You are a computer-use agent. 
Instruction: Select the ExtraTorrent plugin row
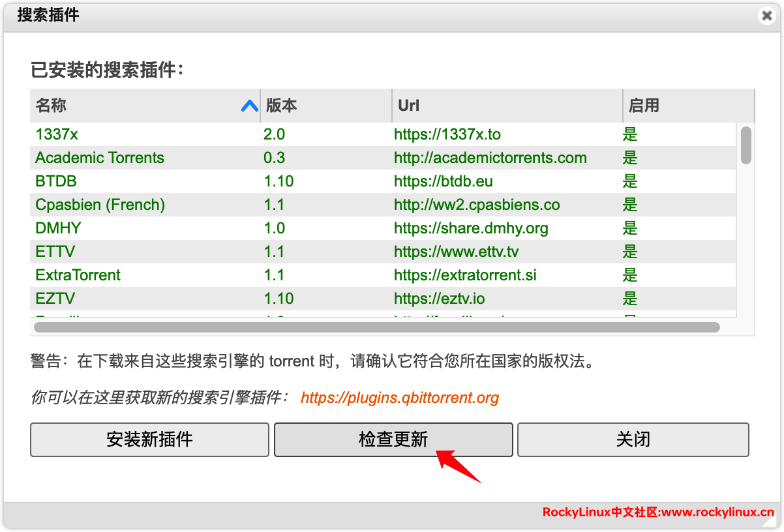(x=78, y=275)
